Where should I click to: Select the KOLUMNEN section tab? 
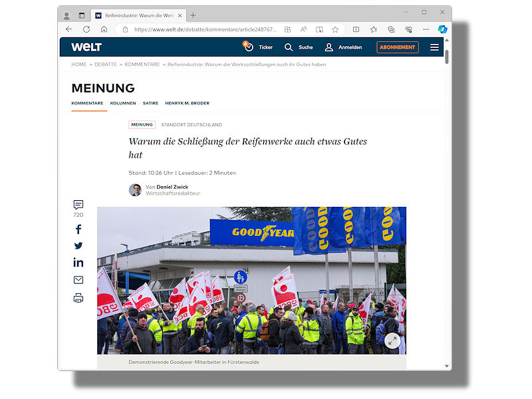click(123, 103)
